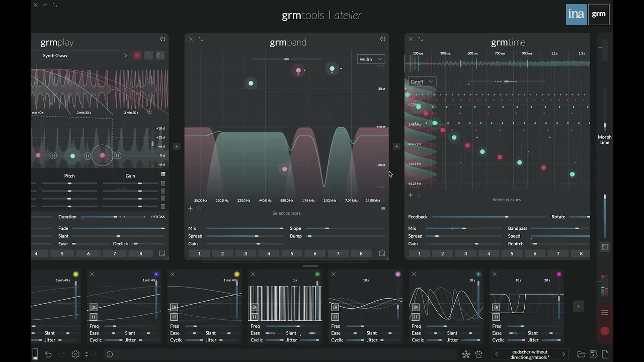The width and height of the screenshot is (644, 362).
Task: Pause the 10 s / 20 s step modulator
Action: tap(496, 317)
